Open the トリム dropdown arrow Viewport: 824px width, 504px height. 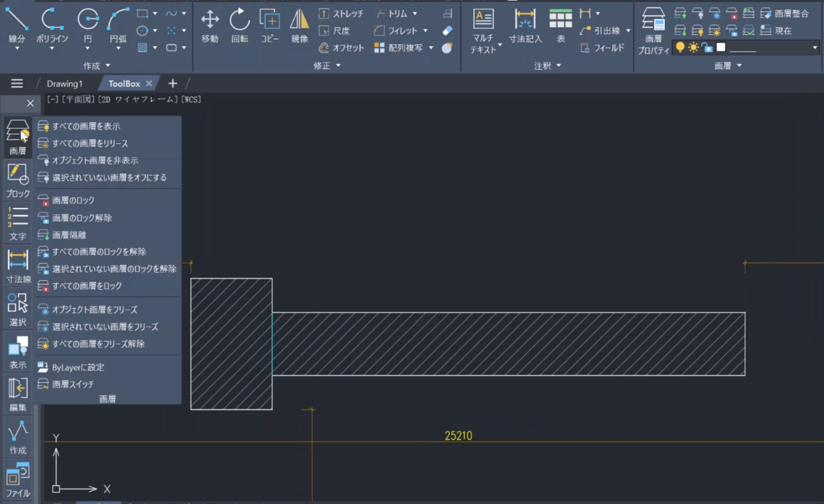point(415,14)
